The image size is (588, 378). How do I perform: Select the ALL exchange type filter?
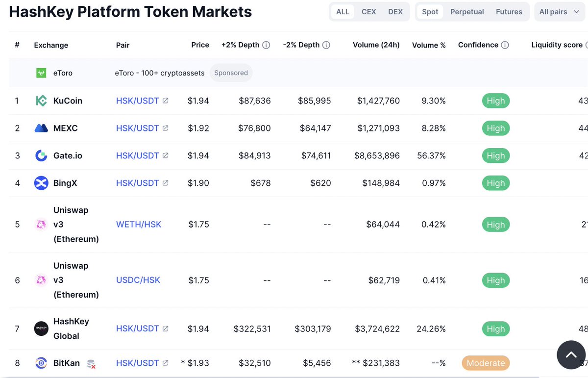[343, 12]
